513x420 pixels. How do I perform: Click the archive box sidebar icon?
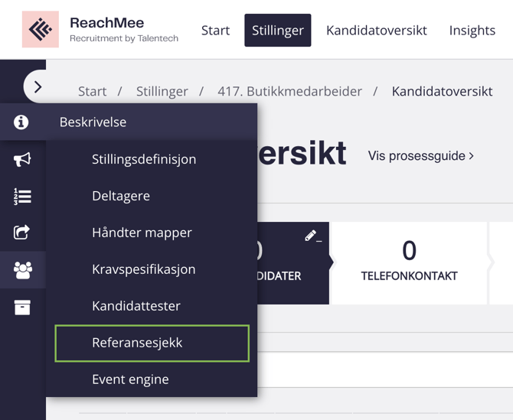point(22,307)
